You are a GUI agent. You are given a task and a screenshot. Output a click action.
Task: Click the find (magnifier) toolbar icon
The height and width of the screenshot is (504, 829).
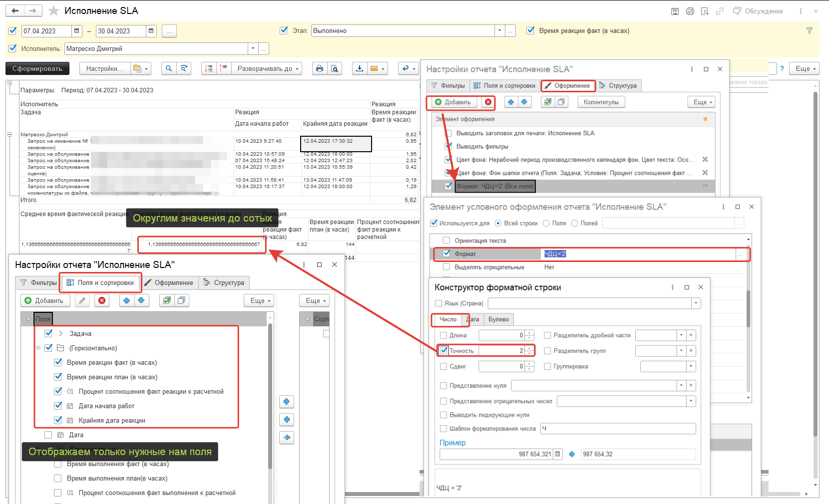tap(169, 68)
